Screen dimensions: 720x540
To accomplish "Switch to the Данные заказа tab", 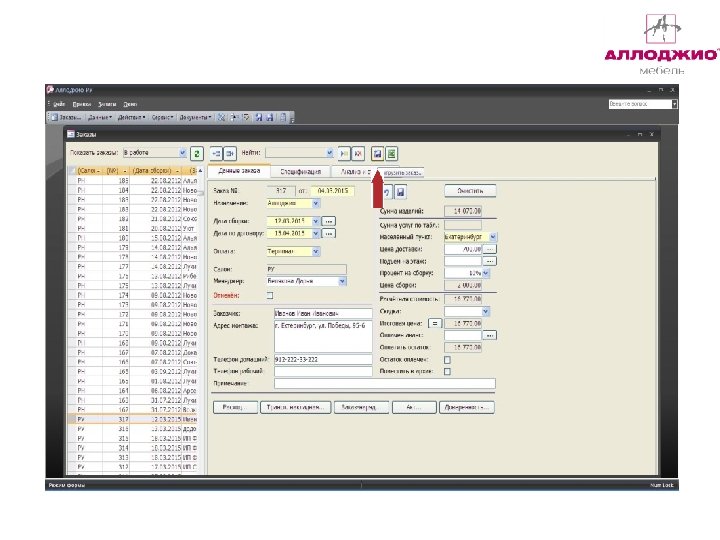I will tap(239, 171).
